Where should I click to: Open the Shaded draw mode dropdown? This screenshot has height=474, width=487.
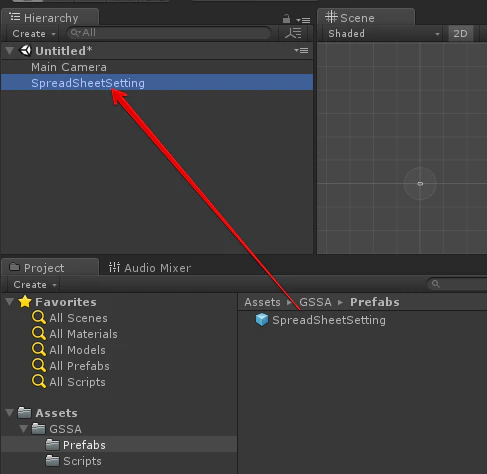click(383, 33)
